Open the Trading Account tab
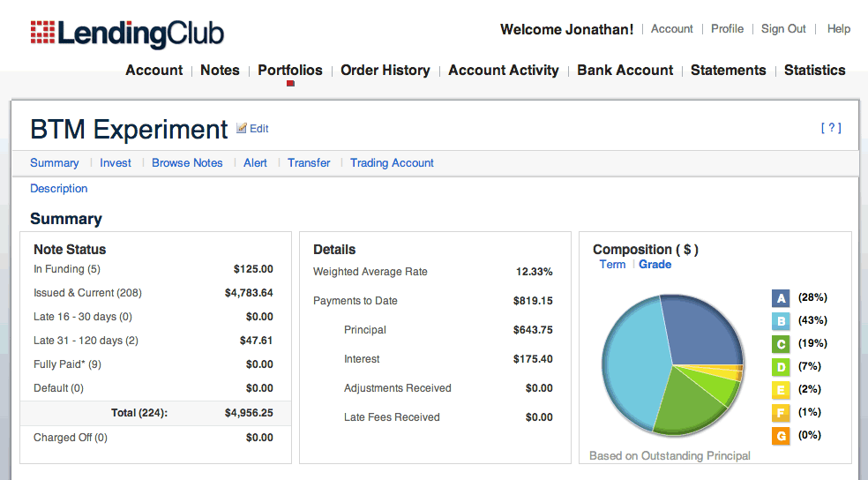 click(392, 163)
